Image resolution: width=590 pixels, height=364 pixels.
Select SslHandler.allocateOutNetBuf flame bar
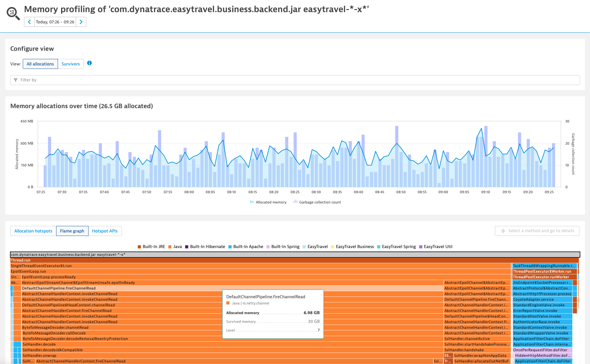(x=482, y=361)
